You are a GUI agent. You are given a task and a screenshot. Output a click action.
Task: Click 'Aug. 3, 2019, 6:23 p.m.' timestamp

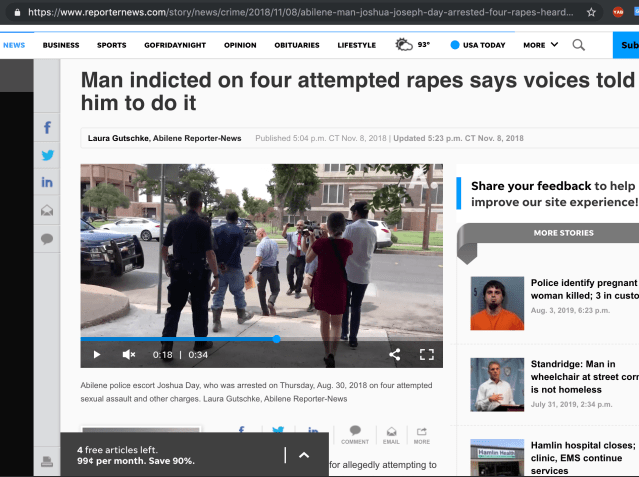[570, 310]
